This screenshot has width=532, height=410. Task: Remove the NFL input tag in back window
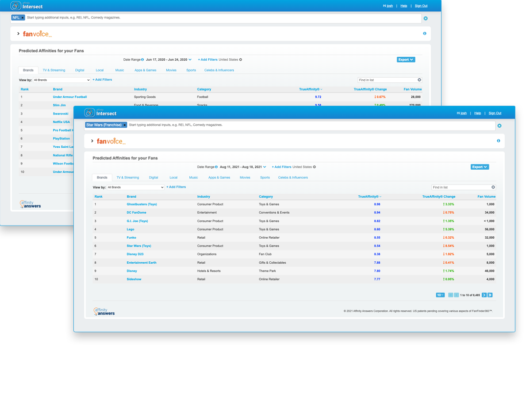click(22, 18)
